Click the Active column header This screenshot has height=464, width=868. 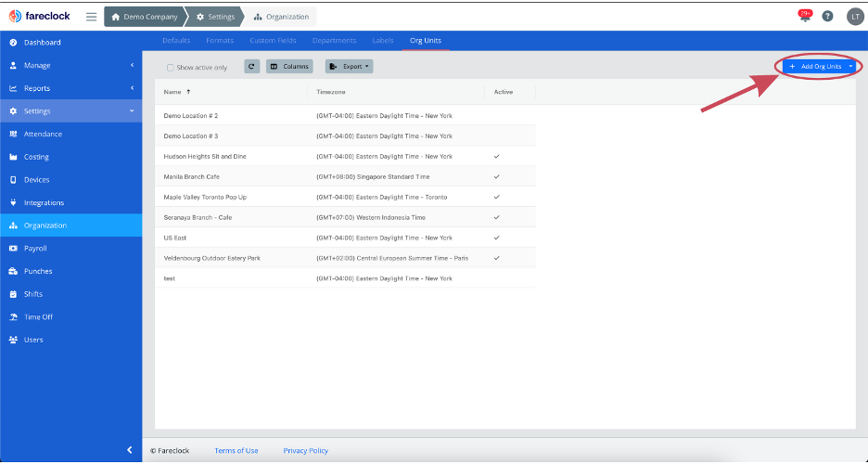510,92
